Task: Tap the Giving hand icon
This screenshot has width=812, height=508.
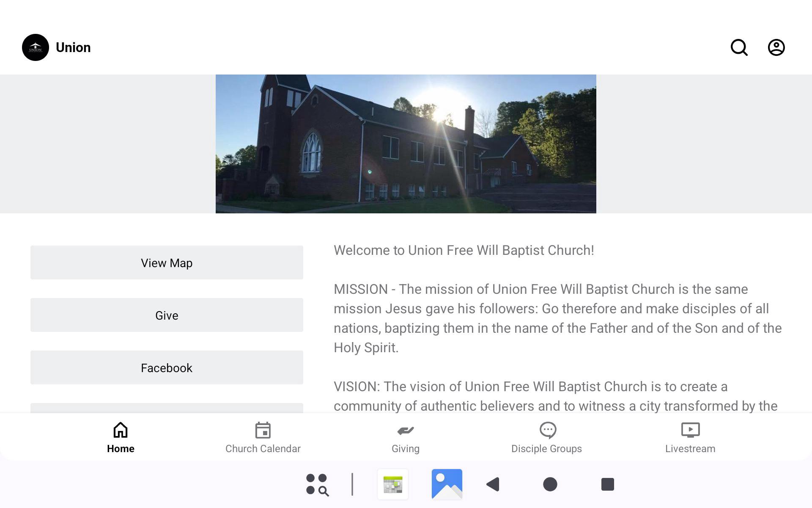Action: (405, 431)
